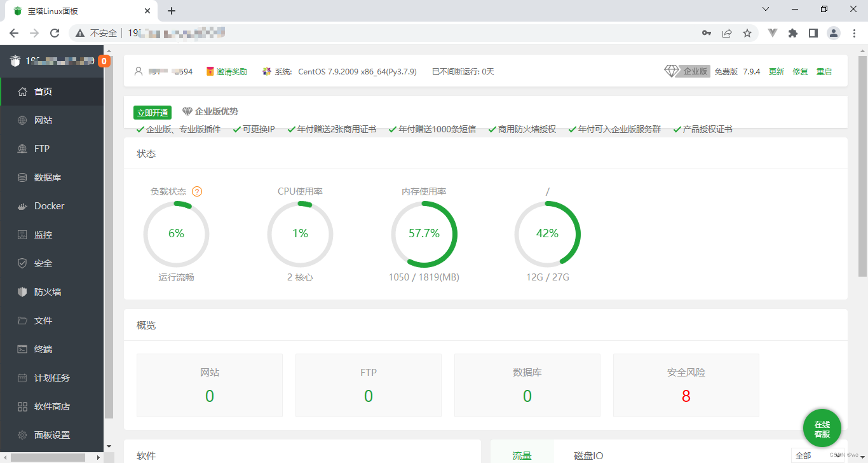Click the 负载状态 6% gauge
868x463 pixels.
pos(176,234)
